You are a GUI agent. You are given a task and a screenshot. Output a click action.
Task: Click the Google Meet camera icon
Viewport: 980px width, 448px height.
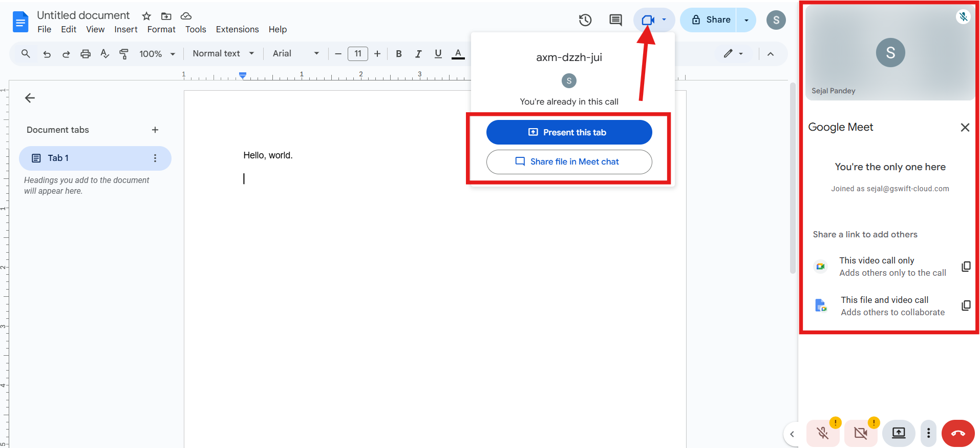[x=648, y=20]
